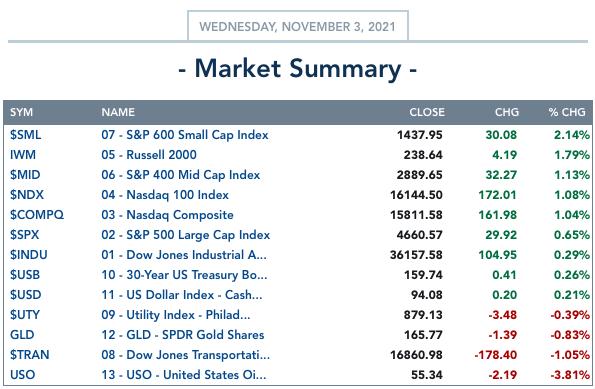Open the IWM symbol link
595x389 pixels.
(x=23, y=155)
